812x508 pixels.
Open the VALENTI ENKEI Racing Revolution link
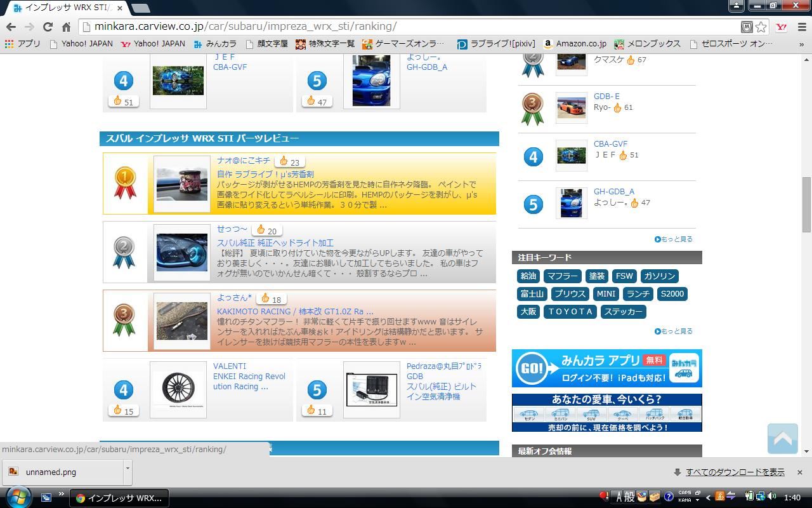pos(249,376)
